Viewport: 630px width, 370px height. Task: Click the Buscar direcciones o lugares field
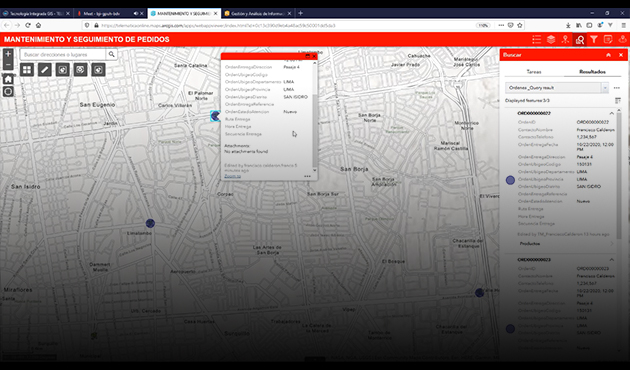pos(63,54)
